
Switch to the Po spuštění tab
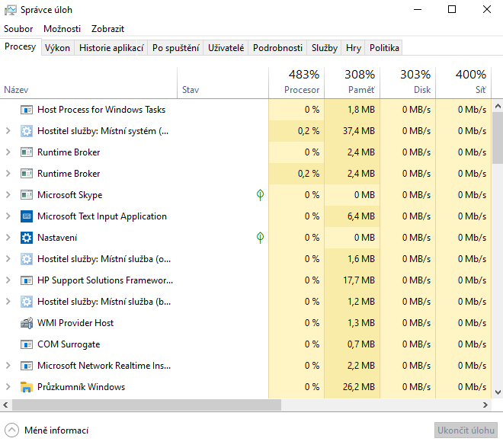175,48
